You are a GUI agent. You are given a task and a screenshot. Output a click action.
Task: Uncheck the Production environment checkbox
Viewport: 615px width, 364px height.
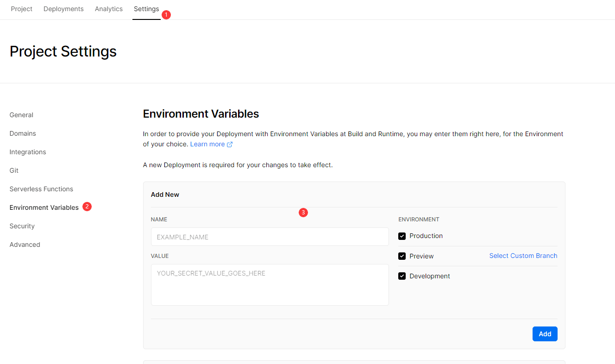402,236
